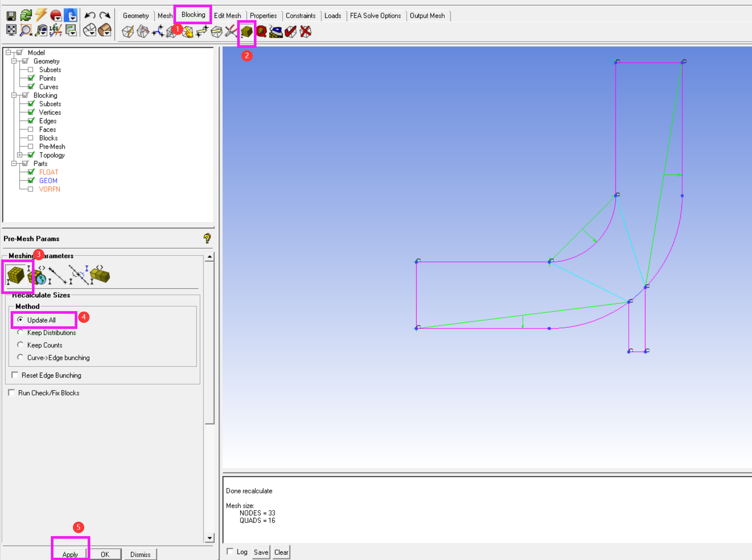The height and width of the screenshot is (560, 752).
Task: Click the Pre-Mesh Quality red Q icon
Action: click(261, 31)
